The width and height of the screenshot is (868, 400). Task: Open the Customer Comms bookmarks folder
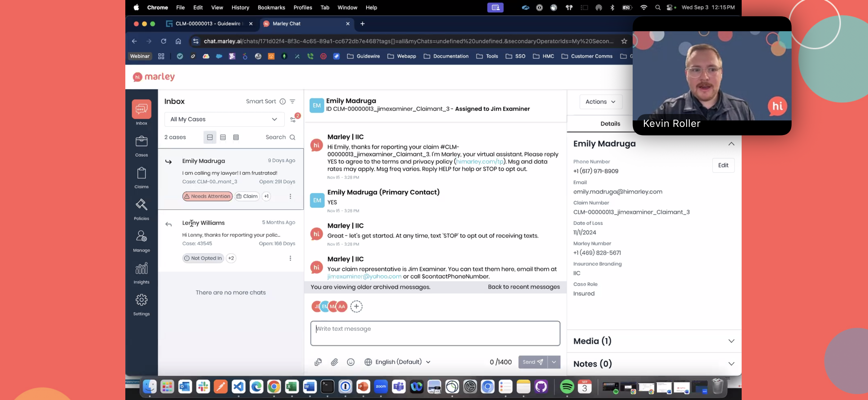coord(587,56)
